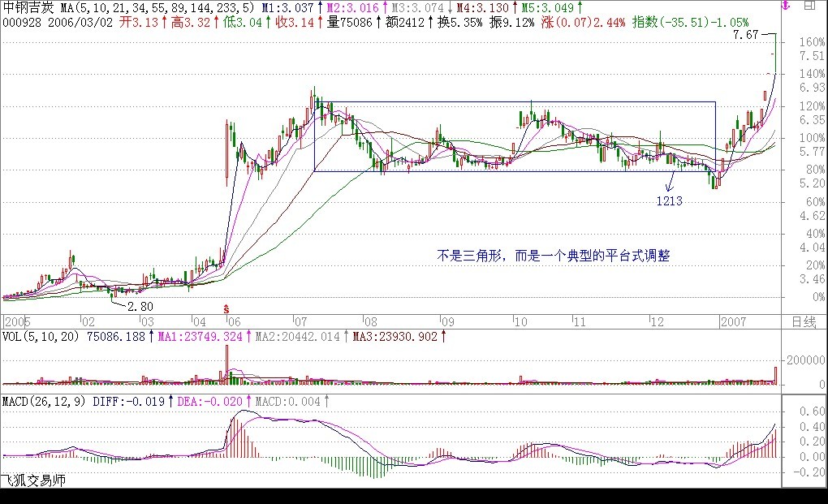
Task: Select the blue platform-adjustment text annotation
Action: pyautogui.click(x=554, y=255)
